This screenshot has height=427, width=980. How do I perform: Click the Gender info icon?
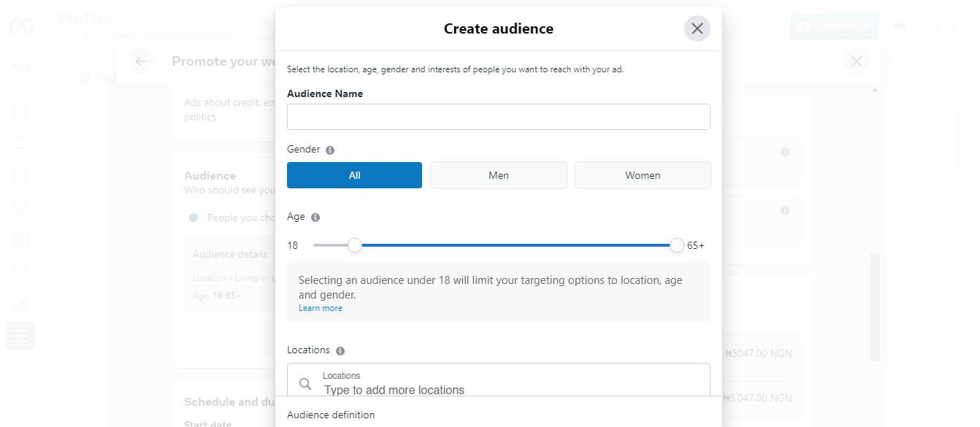click(x=330, y=150)
